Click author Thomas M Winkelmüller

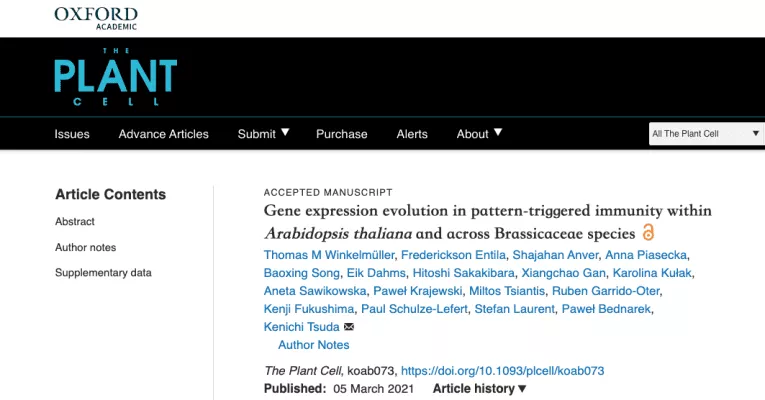pyautogui.click(x=328, y=255)
